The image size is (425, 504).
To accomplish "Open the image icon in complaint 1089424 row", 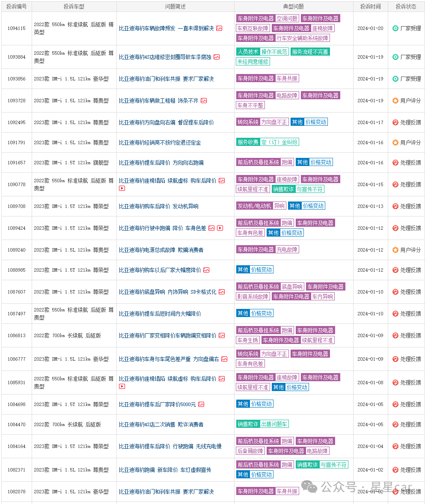I will [x=211, y=228].
